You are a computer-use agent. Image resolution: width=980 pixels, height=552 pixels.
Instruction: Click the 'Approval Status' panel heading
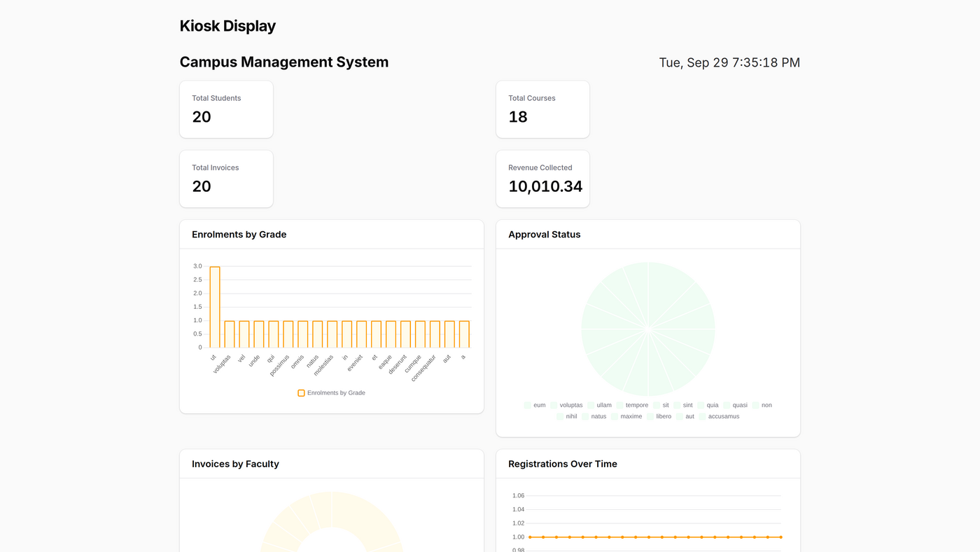click(544, 235)
